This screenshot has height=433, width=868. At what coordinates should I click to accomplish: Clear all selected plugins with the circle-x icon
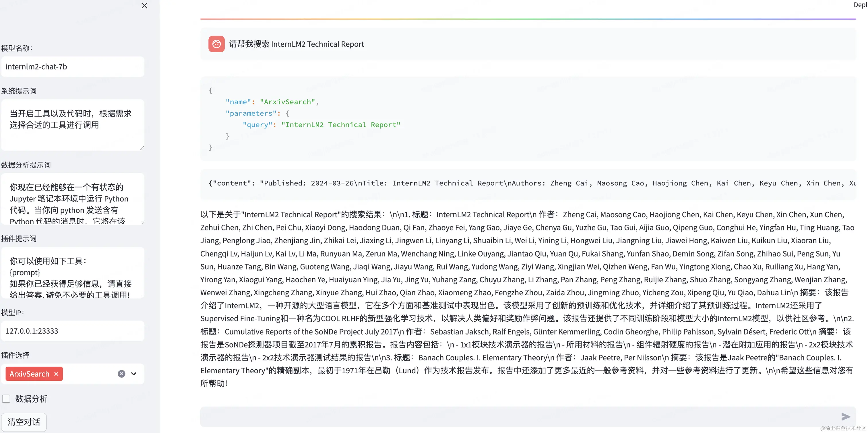[x=121, y=374]
